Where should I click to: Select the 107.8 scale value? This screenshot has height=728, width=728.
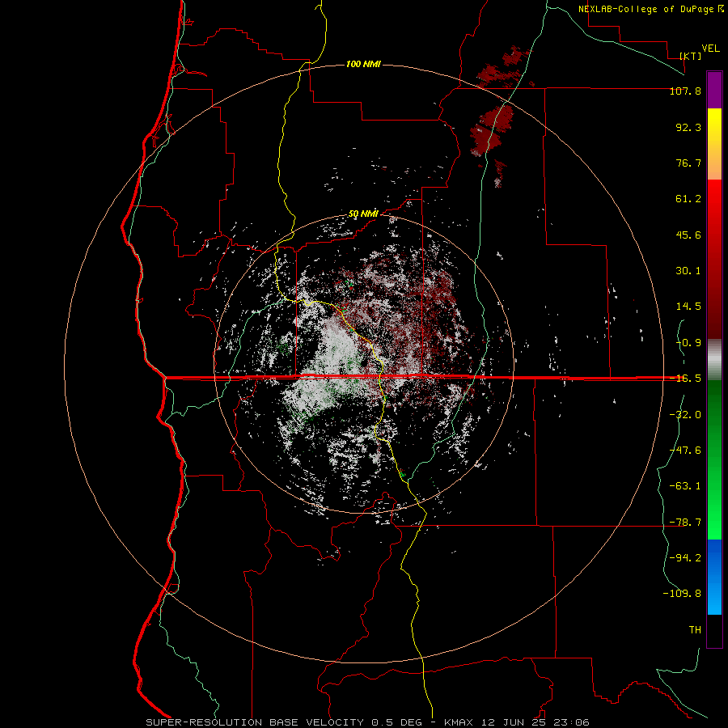pyautogui.click(x=685, y=91)
